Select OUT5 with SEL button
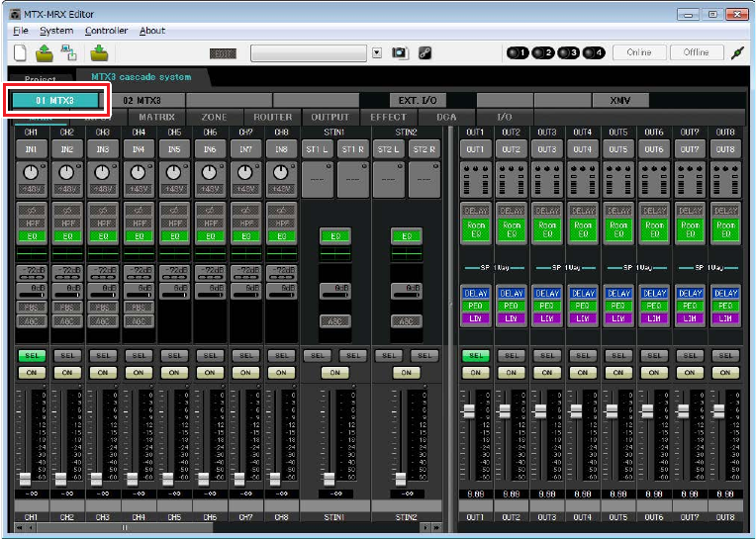 (618, 355)
